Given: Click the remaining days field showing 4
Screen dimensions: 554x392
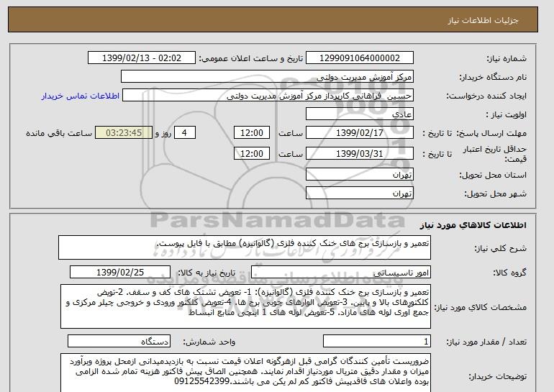Looking at the screenshot, I should 184,133.
